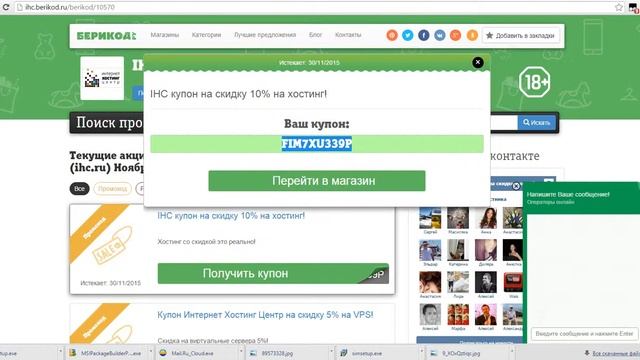Open Люда's avatar in the VK widget
This screenshot has height=360, width=640.
458,282
